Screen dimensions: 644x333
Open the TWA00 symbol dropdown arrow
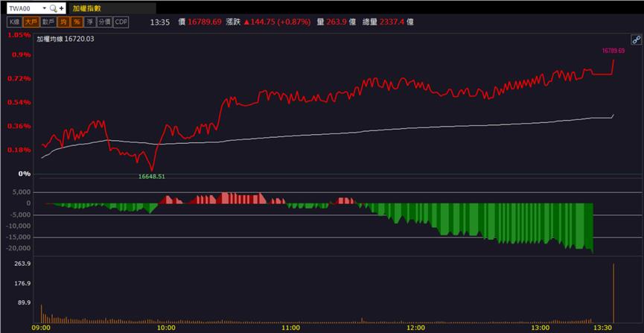45,8
